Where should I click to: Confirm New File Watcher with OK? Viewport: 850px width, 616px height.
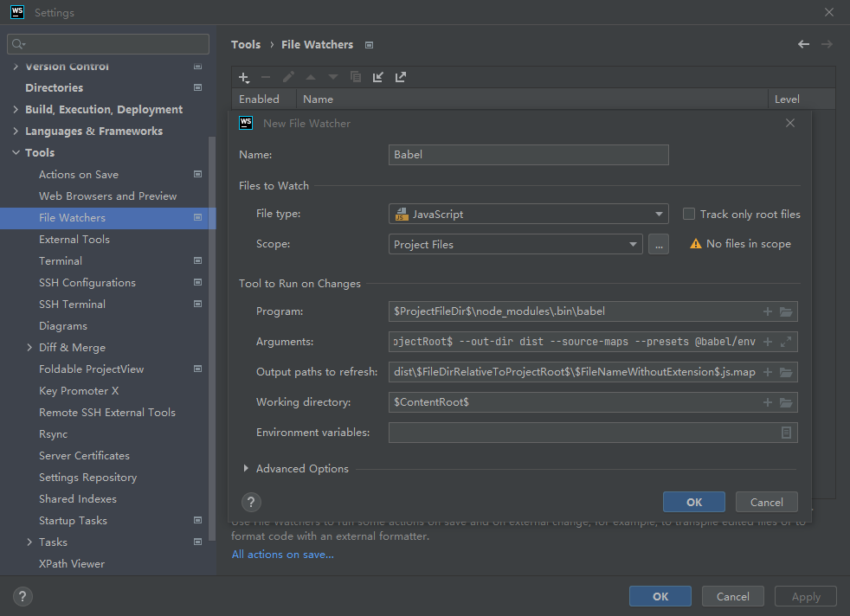[x=694, y=502]
